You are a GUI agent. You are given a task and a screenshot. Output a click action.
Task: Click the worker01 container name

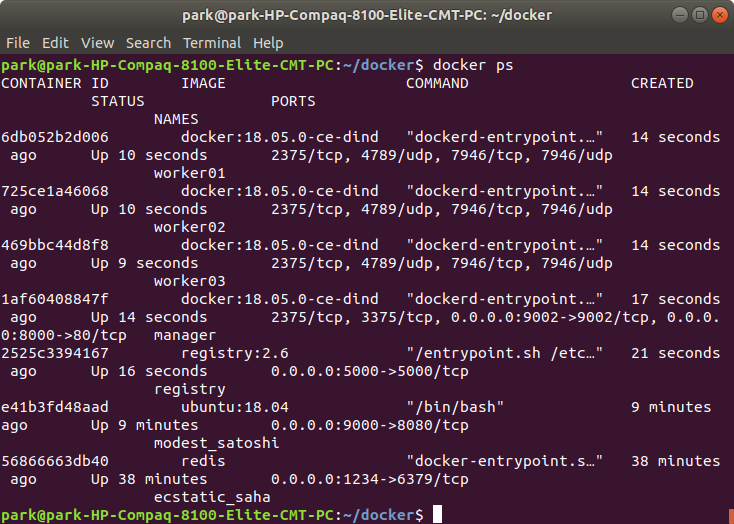[x=190, y=173]
